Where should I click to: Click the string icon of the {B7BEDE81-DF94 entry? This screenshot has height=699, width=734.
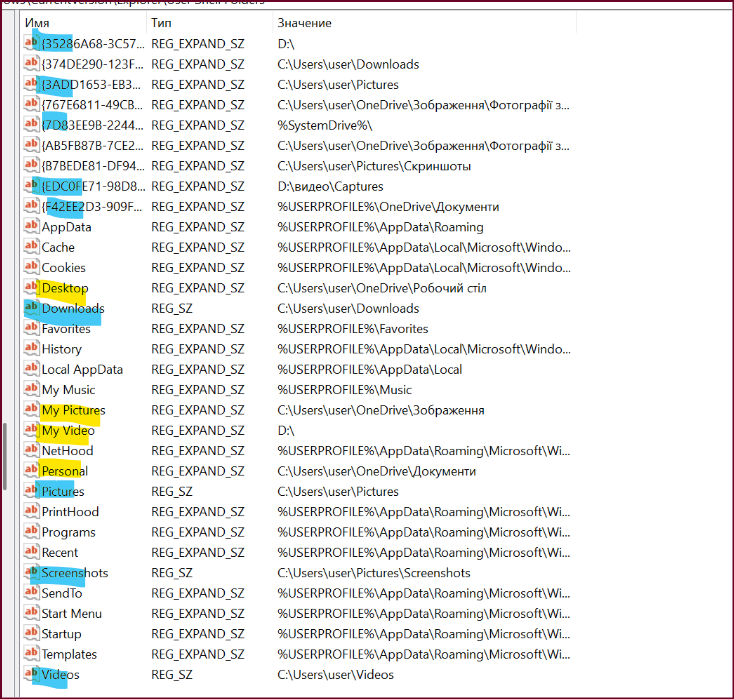[x=31, y=166]
